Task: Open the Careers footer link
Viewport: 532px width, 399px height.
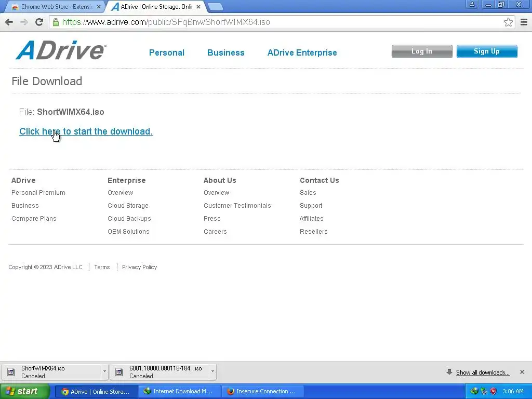Action: tap(215, 231)
